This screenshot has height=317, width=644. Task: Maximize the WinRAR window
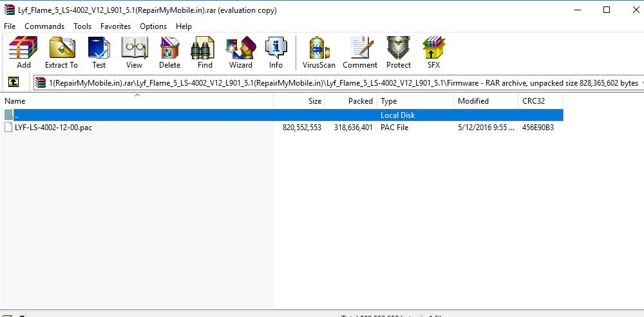pos(607,10)
